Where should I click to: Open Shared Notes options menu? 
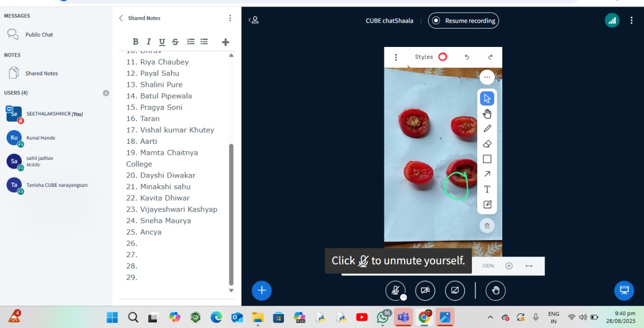tap(230, 18)
